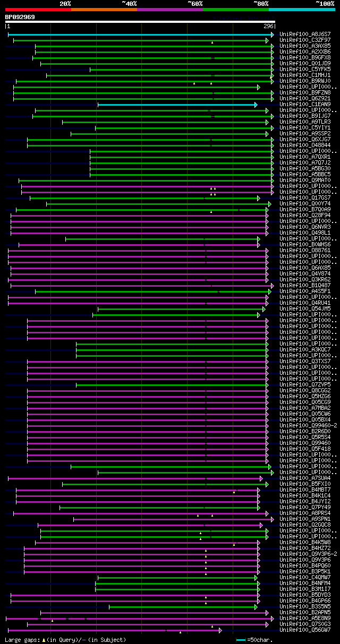Click hit UniRef100_A9SSP2
The height and width of the screenshot is (644, 340).
[305, 133]
